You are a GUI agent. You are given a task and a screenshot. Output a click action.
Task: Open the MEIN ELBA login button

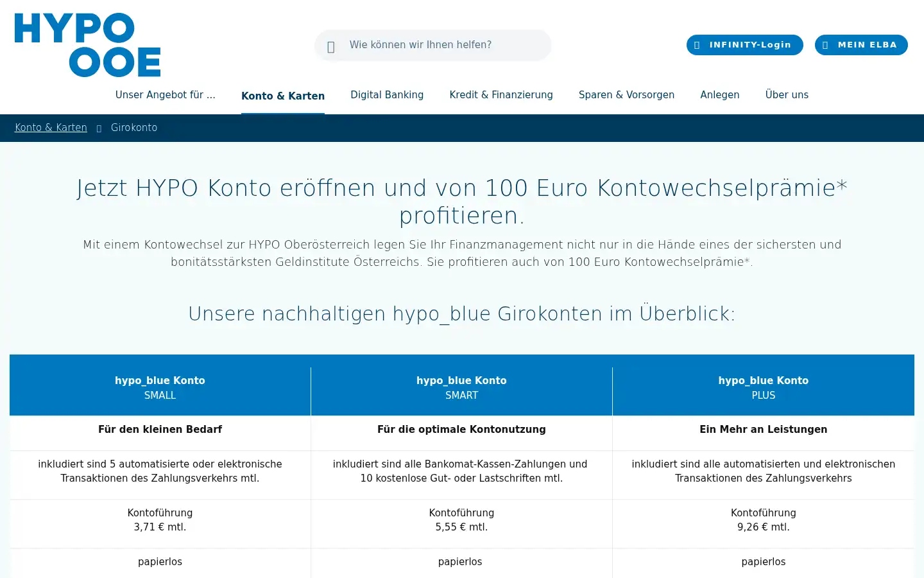[861, 45]
